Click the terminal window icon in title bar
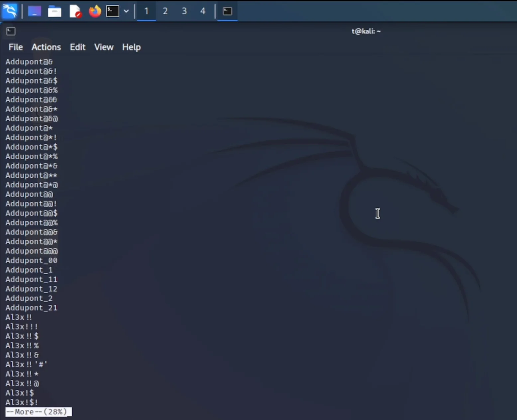Screen dimensions: 517x420 (11, 31)
